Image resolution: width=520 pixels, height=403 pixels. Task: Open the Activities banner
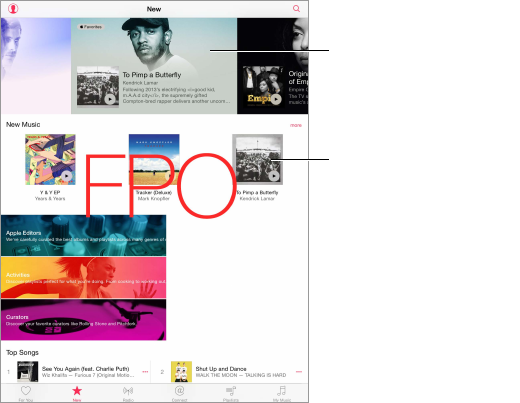pos(83,277)
